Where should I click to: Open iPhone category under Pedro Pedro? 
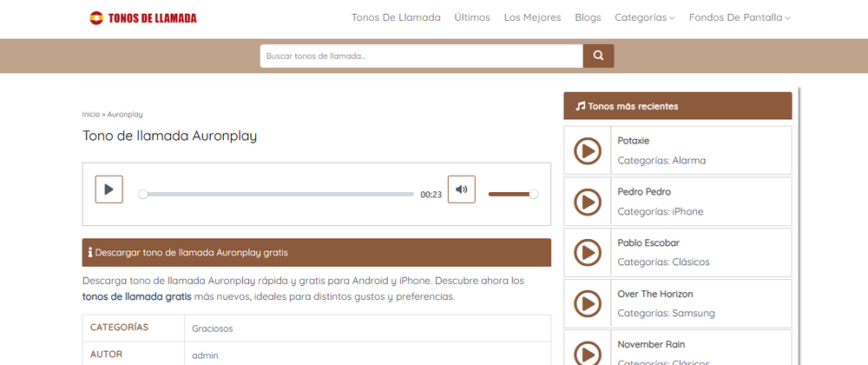(687, 211)
